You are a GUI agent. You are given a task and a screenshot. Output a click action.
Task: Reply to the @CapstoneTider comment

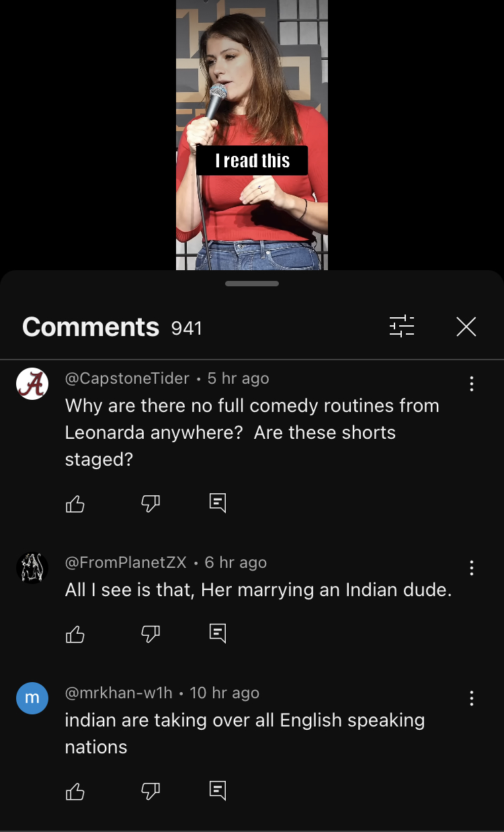[218, 503]
